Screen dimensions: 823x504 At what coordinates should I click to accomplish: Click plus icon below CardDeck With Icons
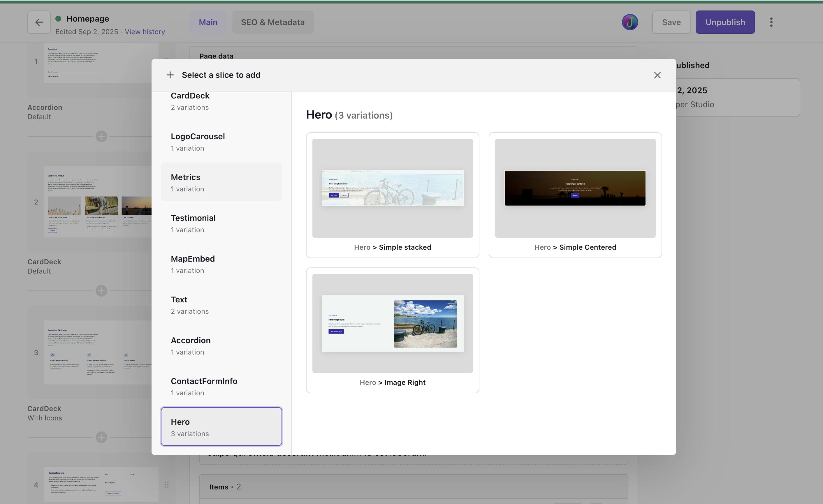101,437
